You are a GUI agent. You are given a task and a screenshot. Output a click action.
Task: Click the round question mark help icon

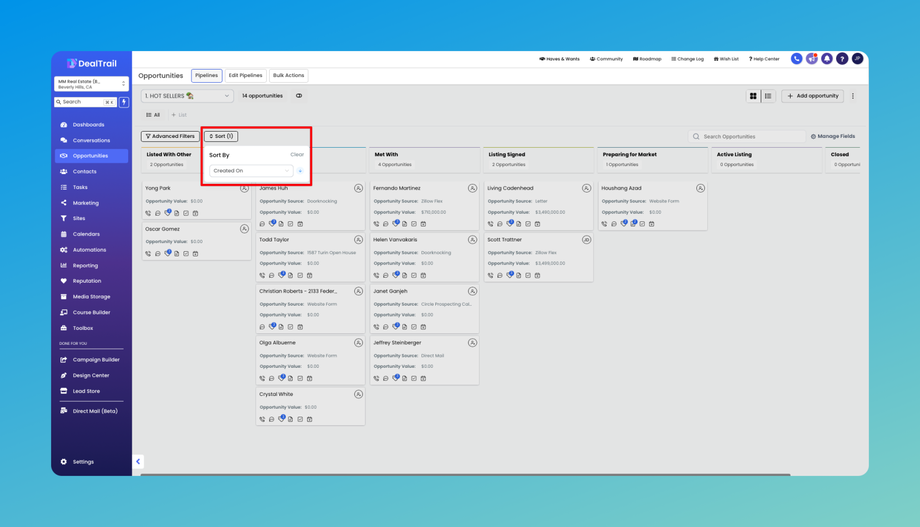pyautogui.click(x=842, y=59)
